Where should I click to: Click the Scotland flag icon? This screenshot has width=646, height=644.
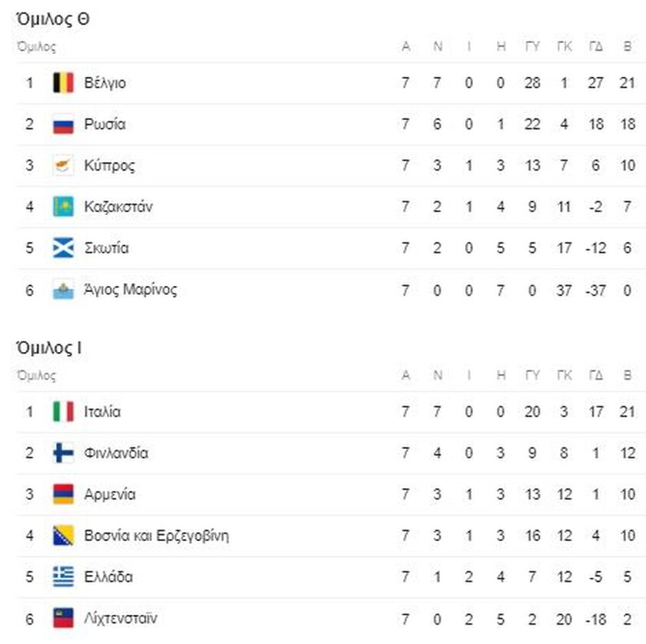(x=63, y=248)
